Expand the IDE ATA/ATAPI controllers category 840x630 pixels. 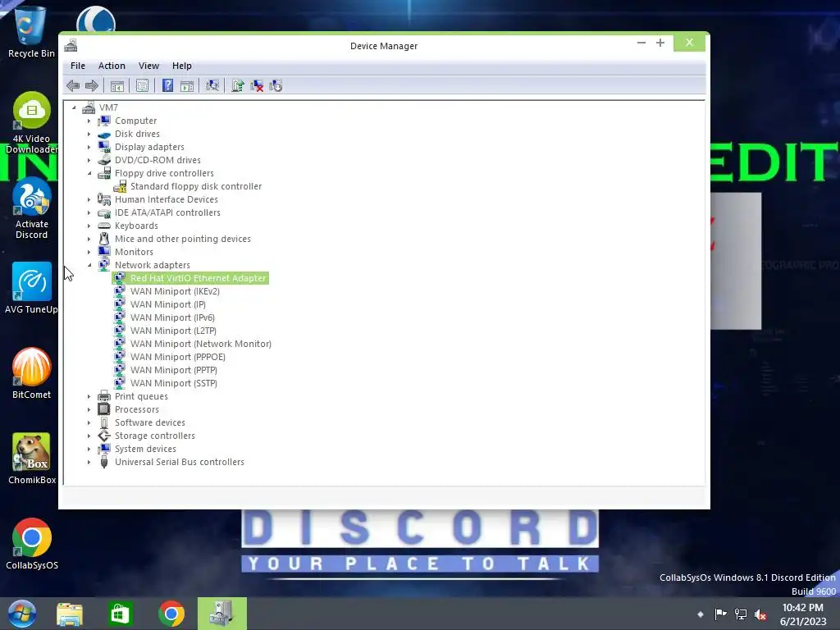(x=89, y=212)
